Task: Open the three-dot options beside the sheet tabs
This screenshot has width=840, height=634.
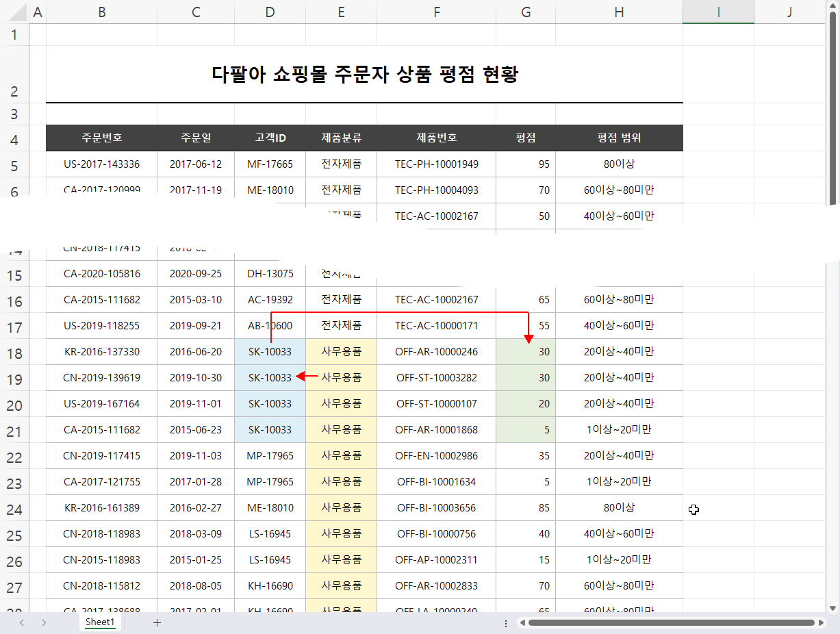Action: point(506,623)
